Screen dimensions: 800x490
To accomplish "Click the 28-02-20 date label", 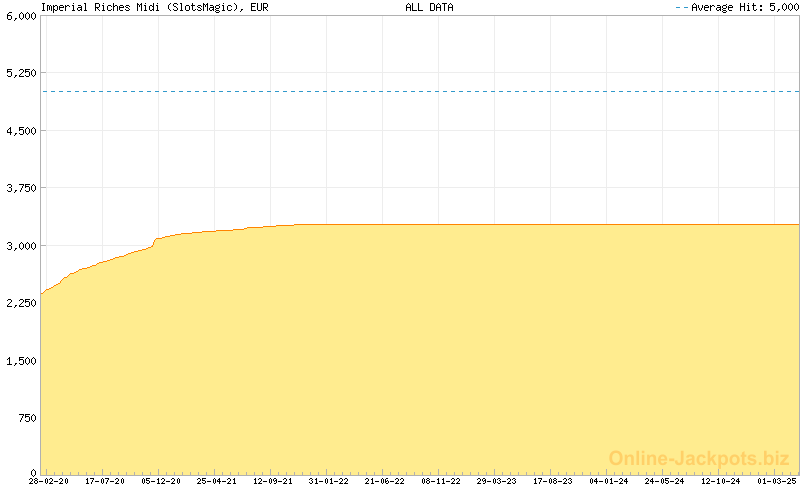I will [48, 482].
